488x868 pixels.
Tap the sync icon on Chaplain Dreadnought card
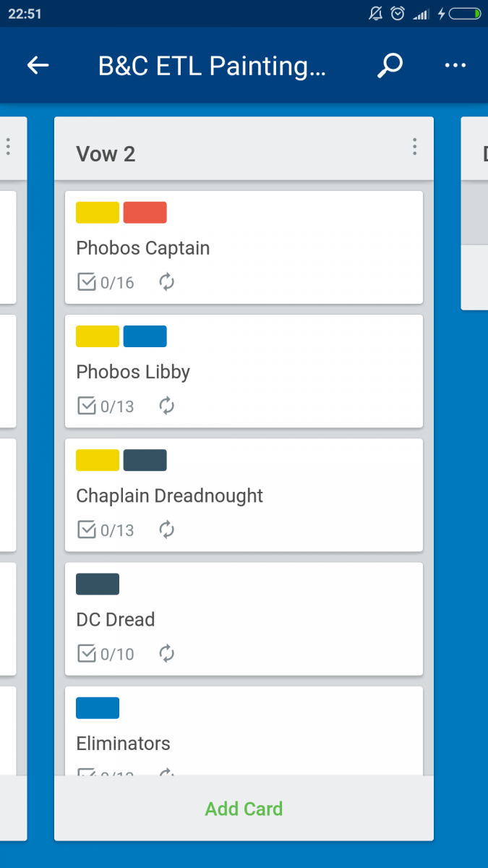click(x=167, y=529)
